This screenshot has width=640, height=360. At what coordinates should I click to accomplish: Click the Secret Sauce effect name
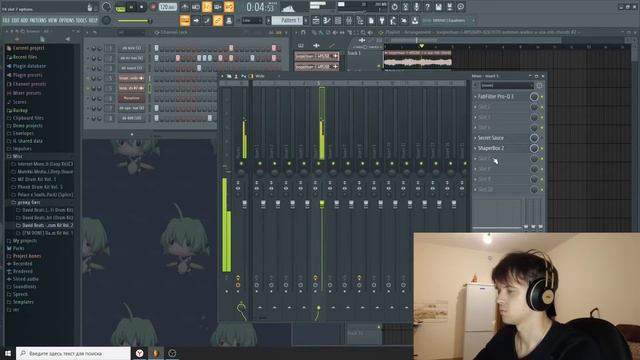[491, 138]
